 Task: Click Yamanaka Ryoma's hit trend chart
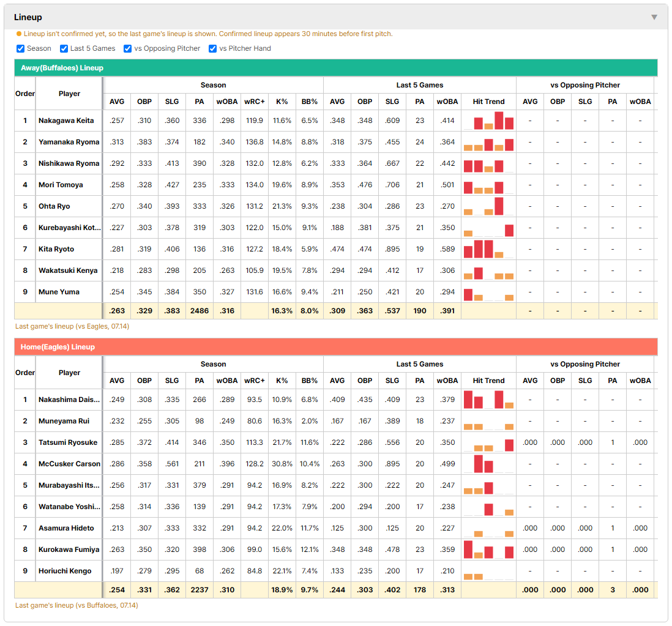(x=488, y=142)
